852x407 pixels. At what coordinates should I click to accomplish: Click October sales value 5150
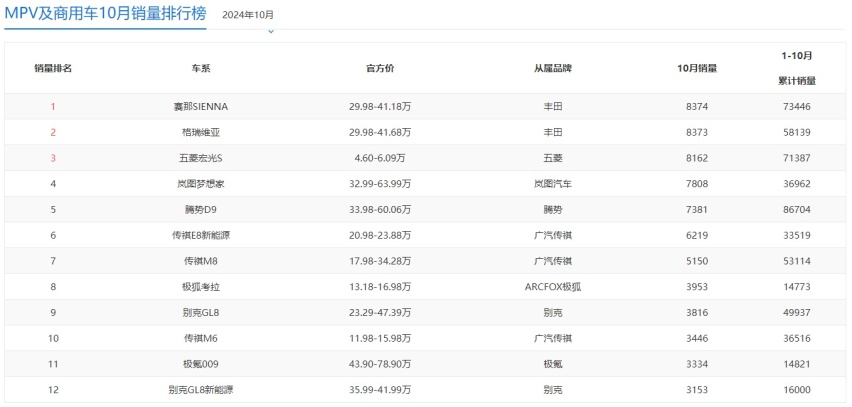pos(697,261)
